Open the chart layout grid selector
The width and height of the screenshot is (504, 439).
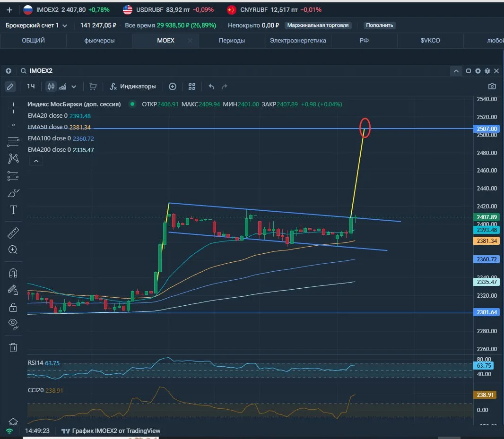pyautogui.click(x=192, y=86)
